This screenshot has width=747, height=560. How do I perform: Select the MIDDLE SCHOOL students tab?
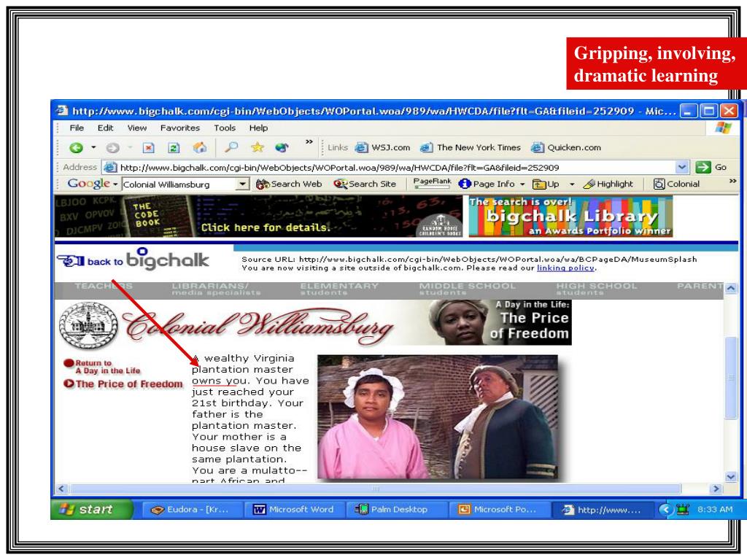pos(468,289)
